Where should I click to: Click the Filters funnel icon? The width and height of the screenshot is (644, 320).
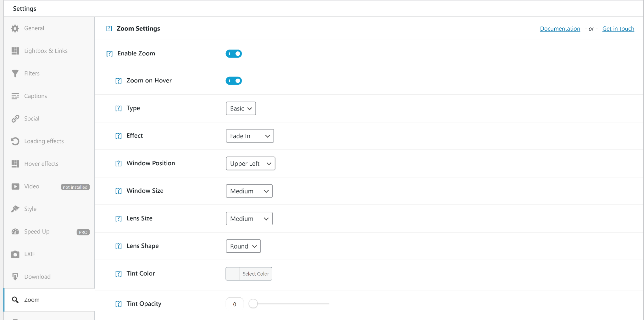[15, 73]
